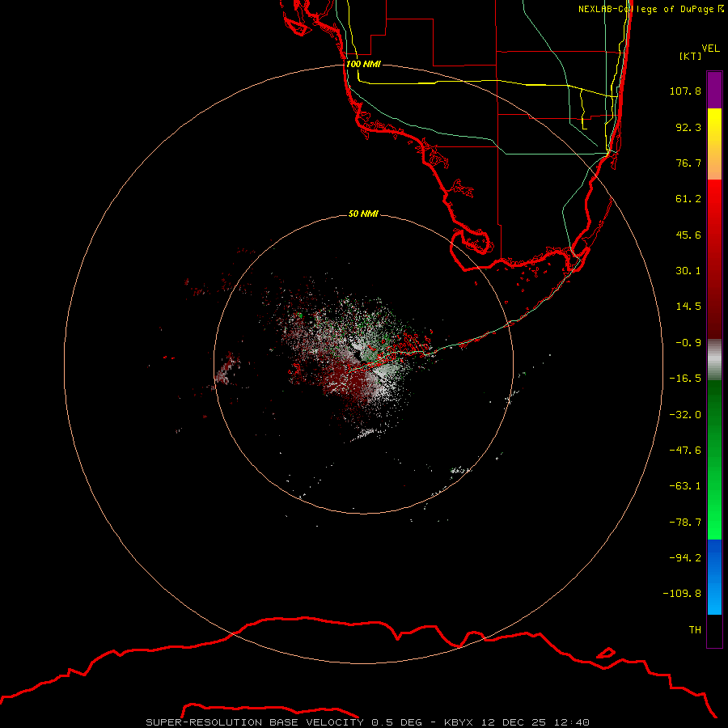Click the 50 NMI range ring label
Image resolution: width=728 pixels, height=728 pixels.
click(x=363, y=214)
